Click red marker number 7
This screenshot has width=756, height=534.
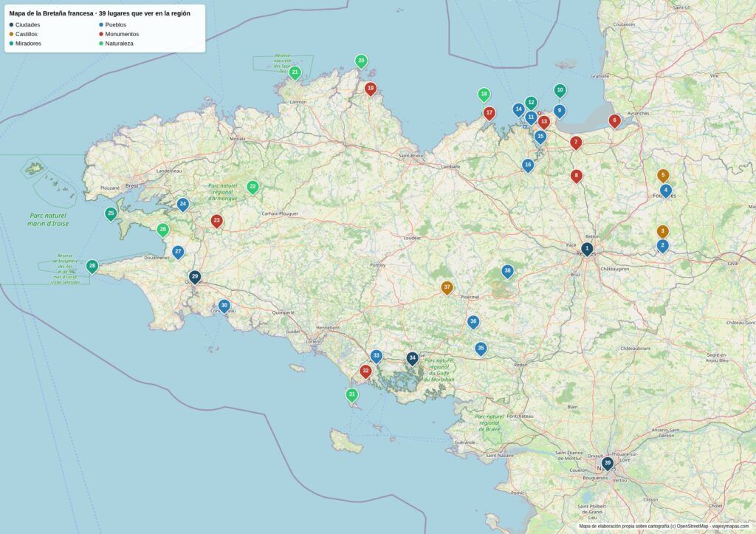576,143
